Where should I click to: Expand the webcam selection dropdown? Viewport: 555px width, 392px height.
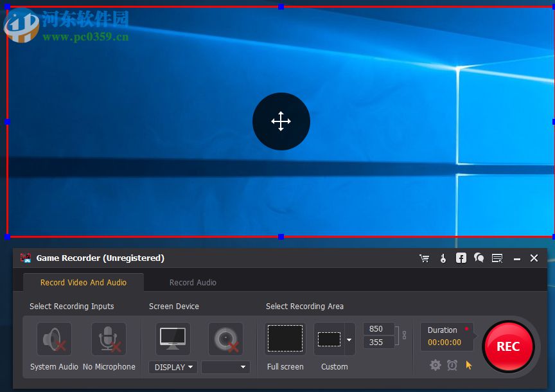pyautogui.click(x=225, y=367)
